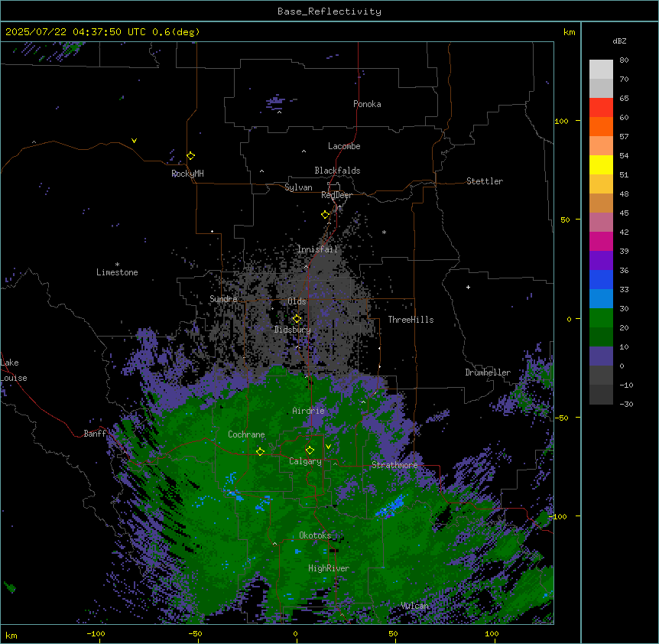
Task: Click the Sylvan town label
Action: pos(298,187)
